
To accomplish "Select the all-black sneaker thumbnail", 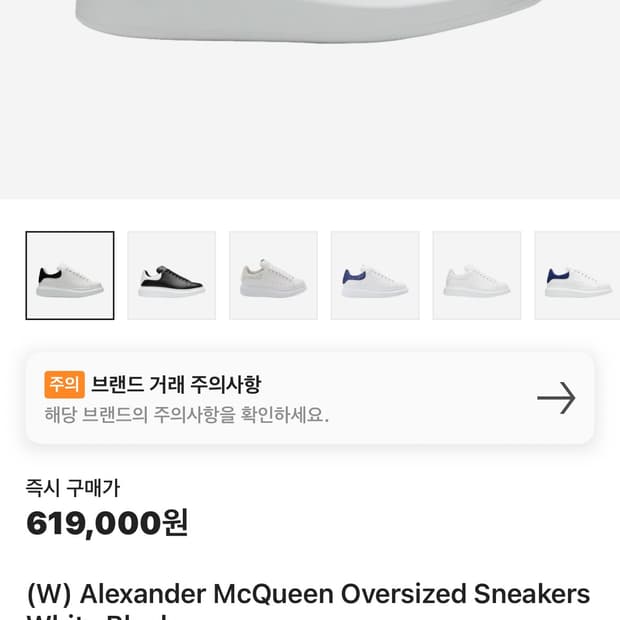I will [172, 276].
